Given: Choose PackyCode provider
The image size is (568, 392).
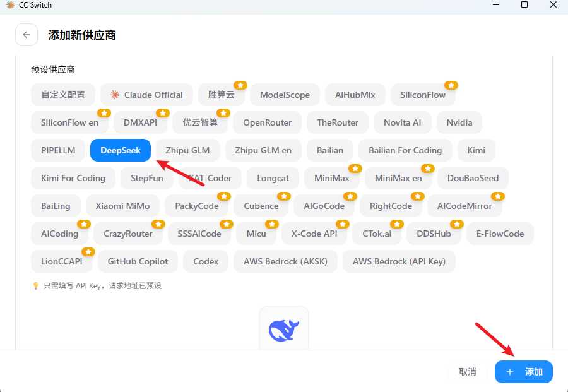Looking at the screenshot, I should [x=197, y=206].
